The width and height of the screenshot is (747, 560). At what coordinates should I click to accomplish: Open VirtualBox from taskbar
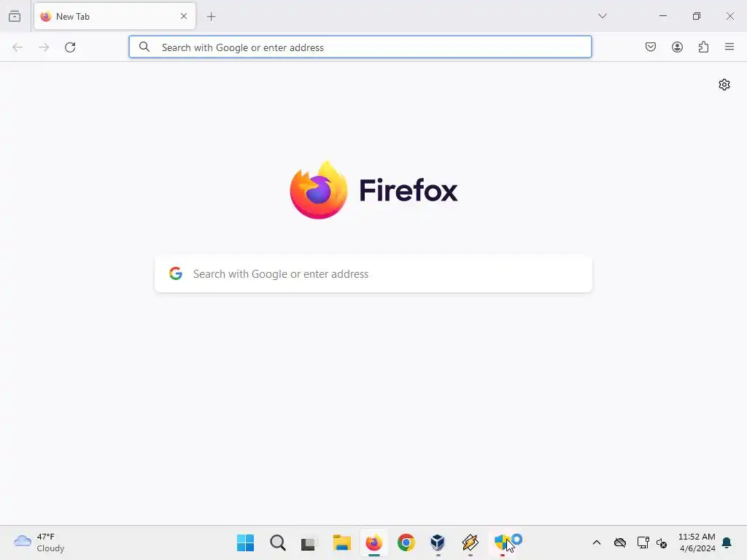click(438, 542)
